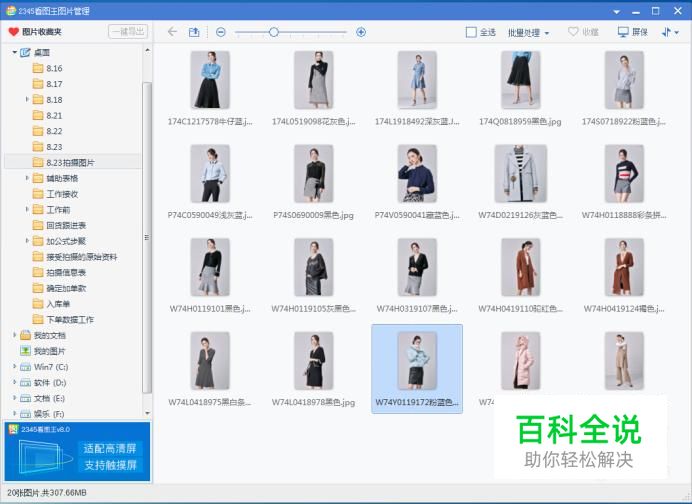The width and height of the screenshot is (692, 504).
Task: Expand the 我的文档 node
Action: pyautogui.click(x=15, y=335)
